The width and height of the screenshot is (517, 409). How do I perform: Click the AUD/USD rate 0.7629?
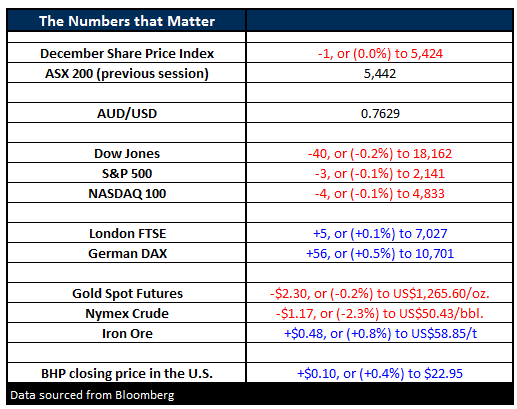[380, 114]
